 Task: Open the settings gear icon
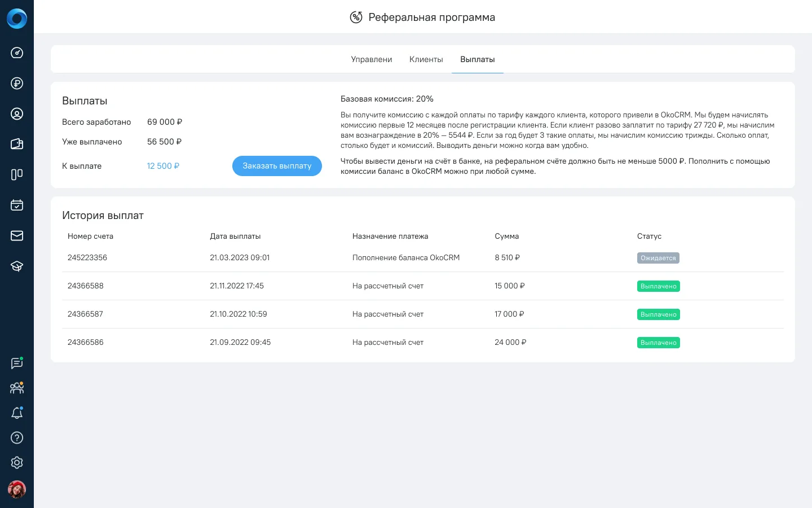(x=17, y=462)
